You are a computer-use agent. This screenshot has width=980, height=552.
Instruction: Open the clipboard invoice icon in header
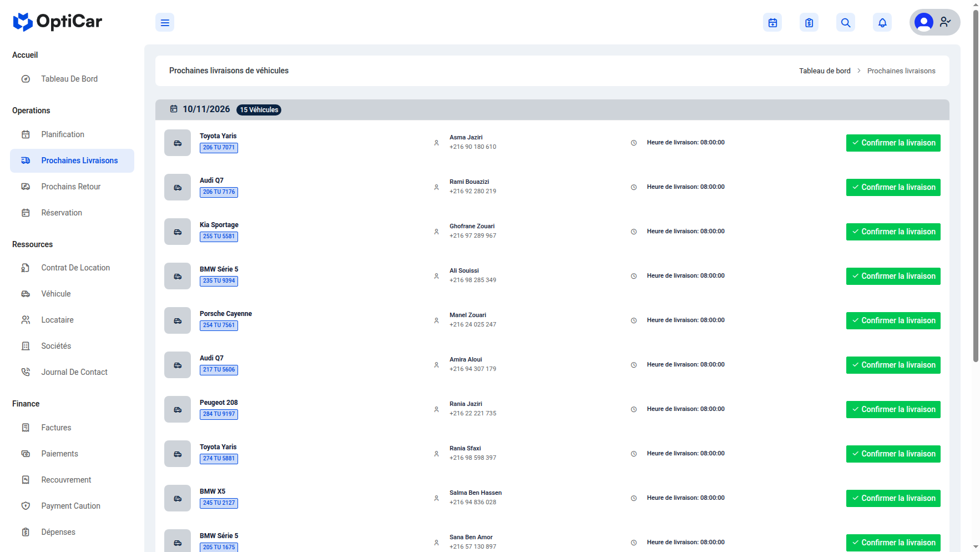[809, 23]
